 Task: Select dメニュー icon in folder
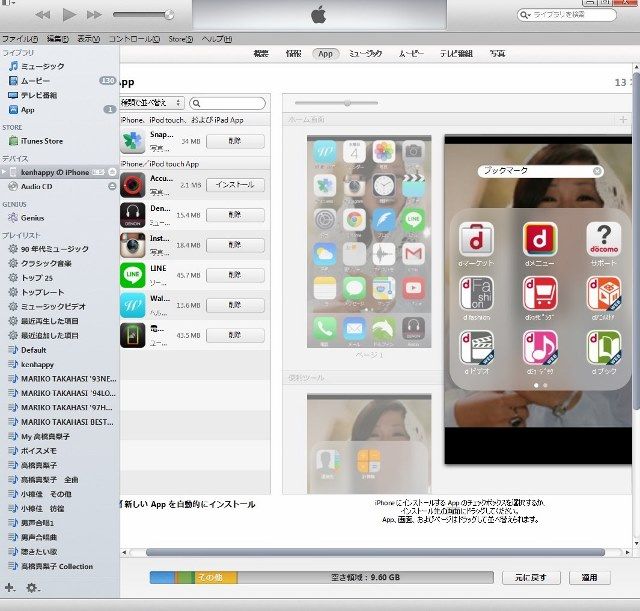click(540, 239)
